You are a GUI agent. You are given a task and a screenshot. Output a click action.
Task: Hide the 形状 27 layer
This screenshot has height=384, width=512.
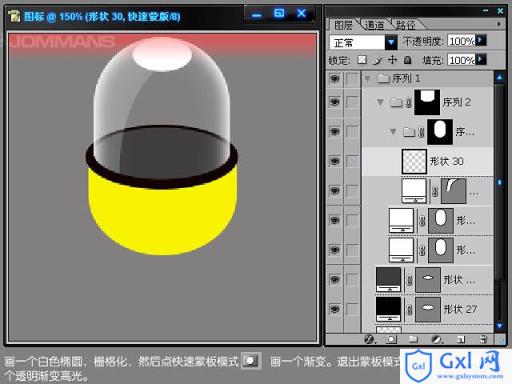(x=335, y=309)
